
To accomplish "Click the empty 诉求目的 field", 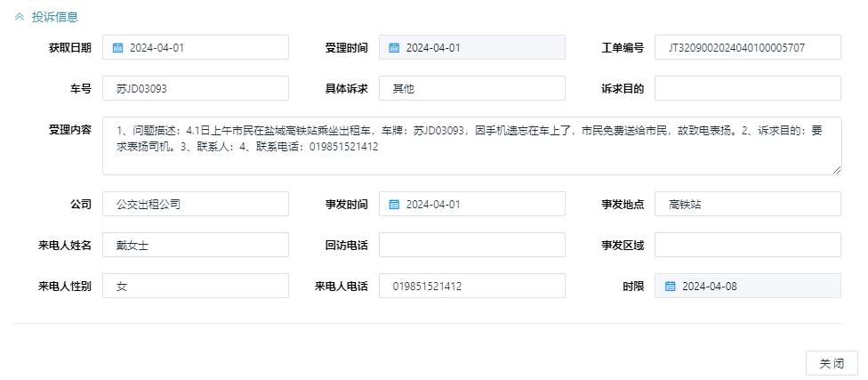I will pos(747,89).
